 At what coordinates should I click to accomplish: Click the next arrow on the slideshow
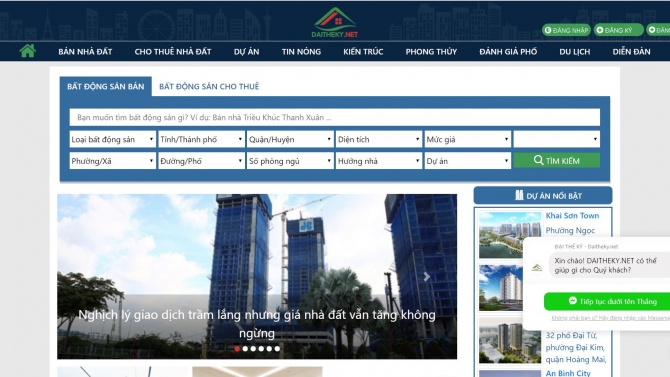426,277
